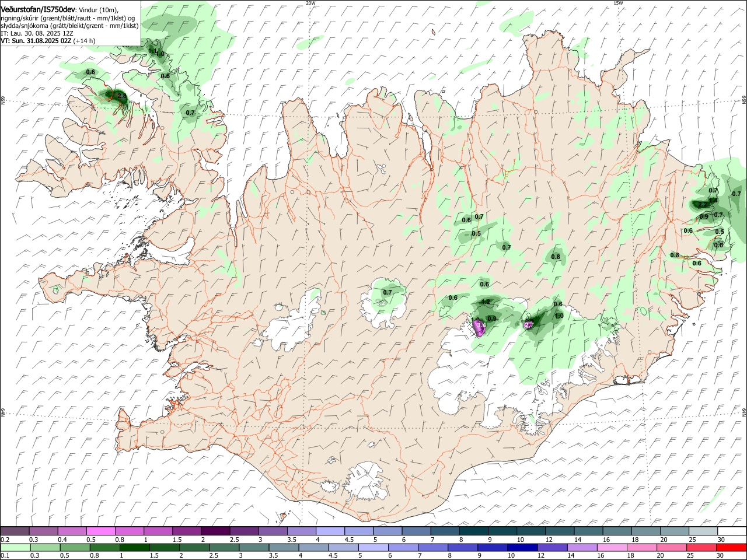The width and height of the screenshot is (747, 560).
Task: Click the 0.7 precipitation value on Hofsjökull glacier
Action: [x=388, y=292]
